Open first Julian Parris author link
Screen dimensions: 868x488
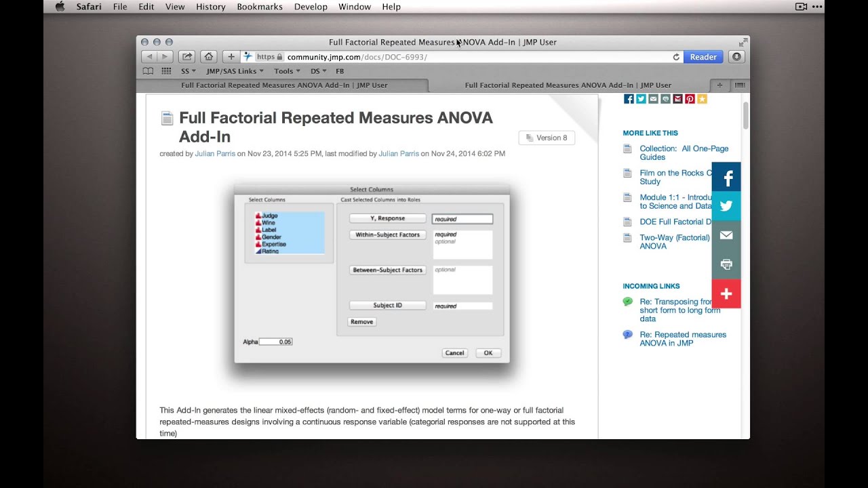(215, 154)
